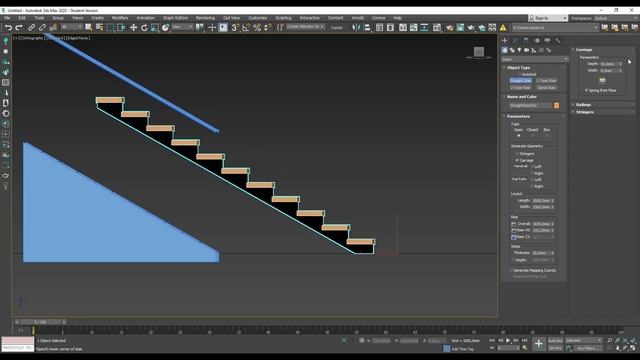
Task: Open the Modify command panel tab
Action: 515,40
